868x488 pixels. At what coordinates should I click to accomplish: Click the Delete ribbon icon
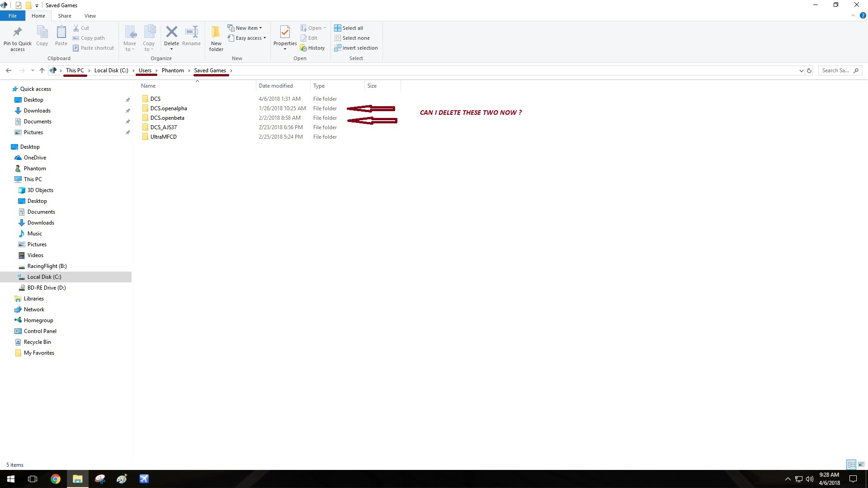(x=171, y=32)
